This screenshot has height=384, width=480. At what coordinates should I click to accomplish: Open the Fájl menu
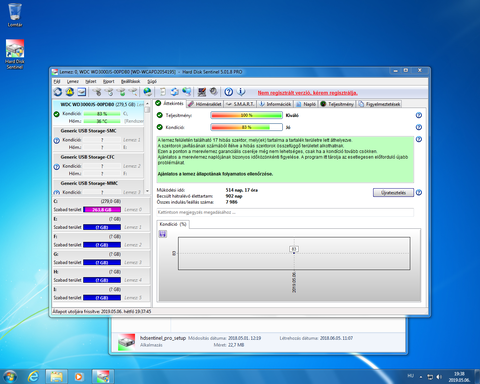click(x=57, y=81)
